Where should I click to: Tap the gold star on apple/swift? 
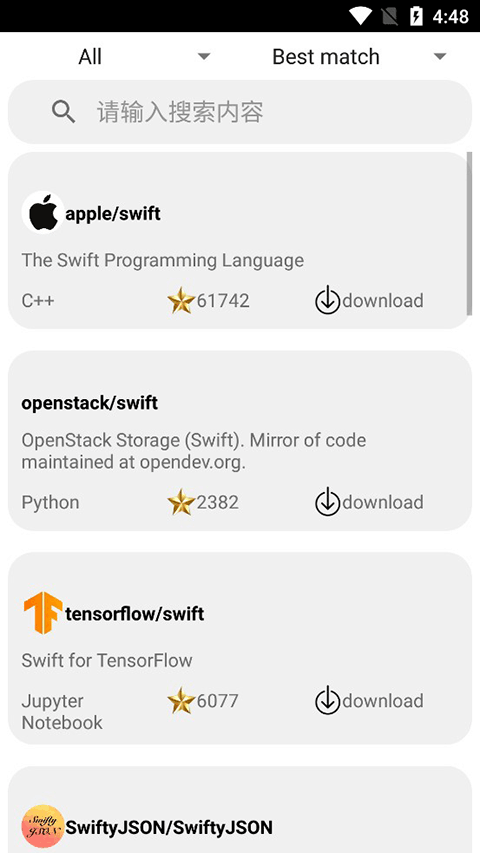coord(181,301)
